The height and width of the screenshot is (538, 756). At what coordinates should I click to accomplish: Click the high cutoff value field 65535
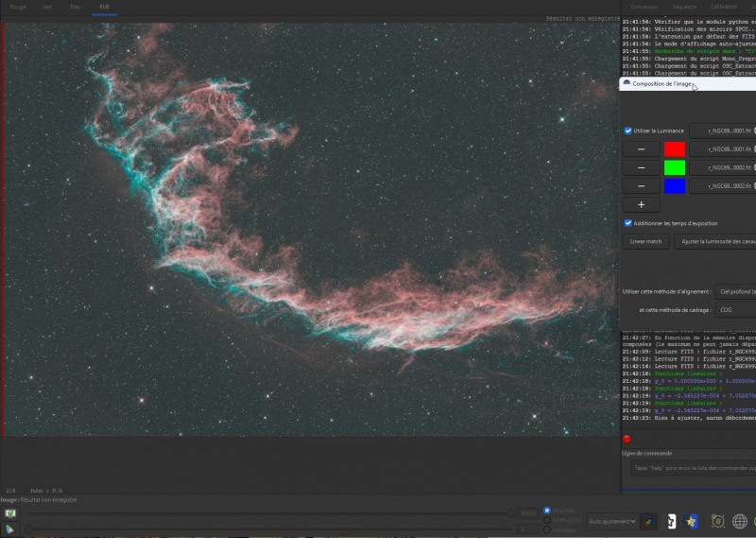pyautogui.click(x=528, y=513)
